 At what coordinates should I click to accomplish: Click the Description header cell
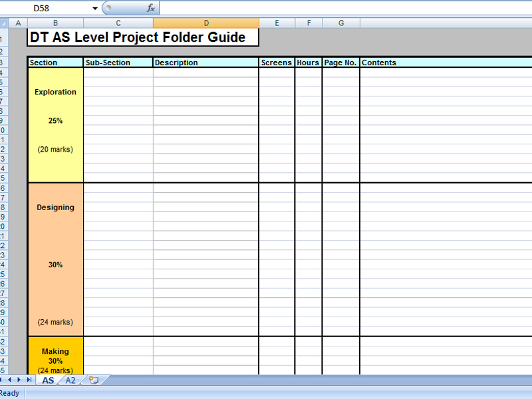205,63
